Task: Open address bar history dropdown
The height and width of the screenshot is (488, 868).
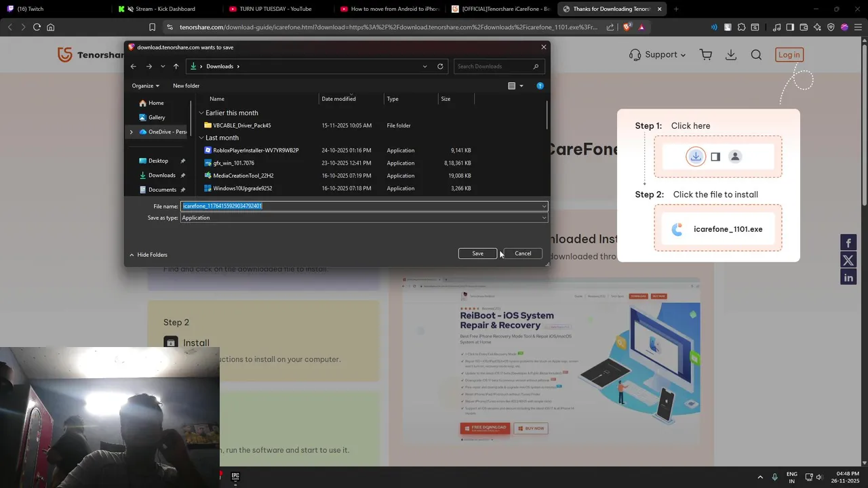Action: (x=425, y=66)
